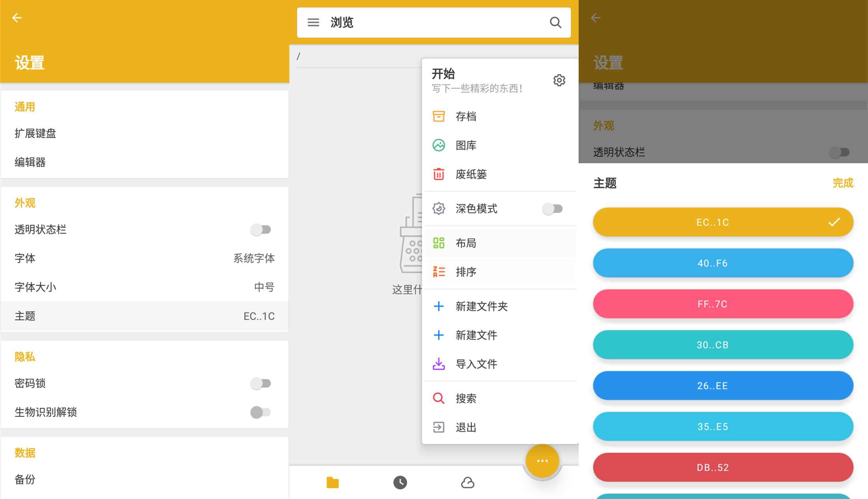
Task: Click the back arrow in left settings header
Action: [17, 18]
